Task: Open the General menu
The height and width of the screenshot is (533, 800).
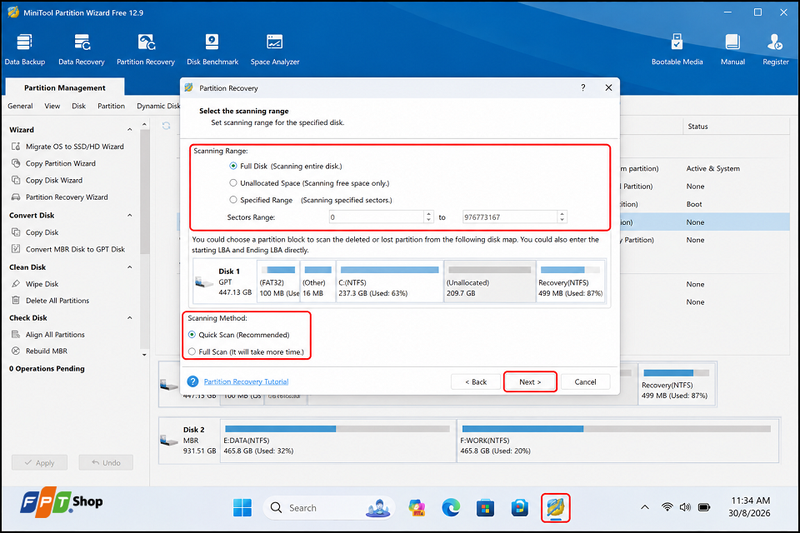Action: (20, 106)
